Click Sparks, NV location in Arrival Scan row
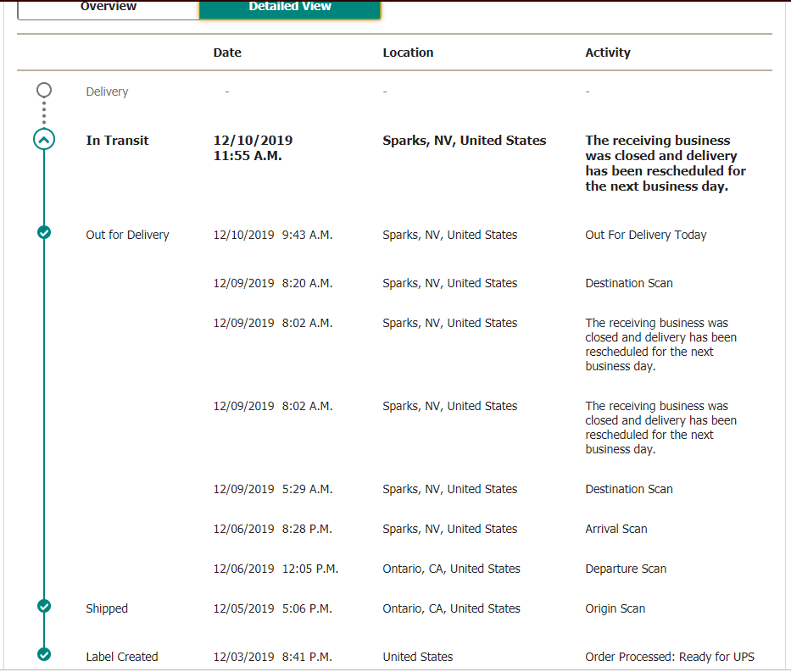Viewport: 791px width, 672px height. pos(450,529)
